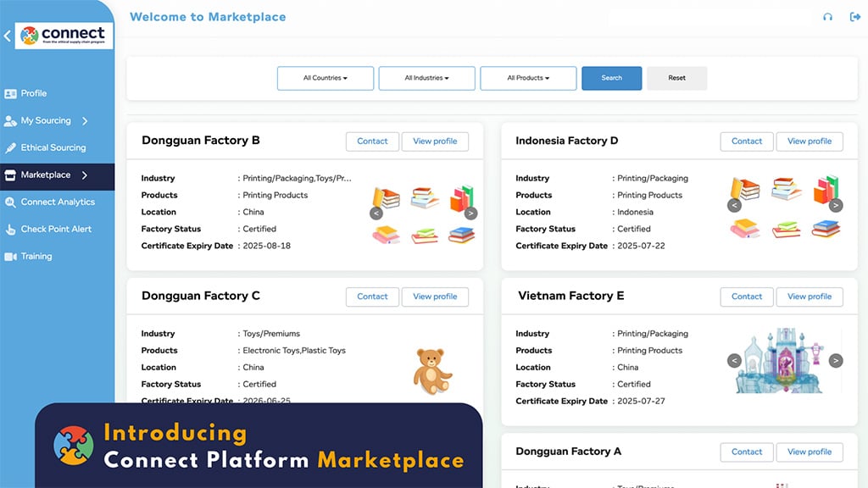Screen dimensions: 868x488
Task: Click the Marketplace store icon
Action: point(10,175)
